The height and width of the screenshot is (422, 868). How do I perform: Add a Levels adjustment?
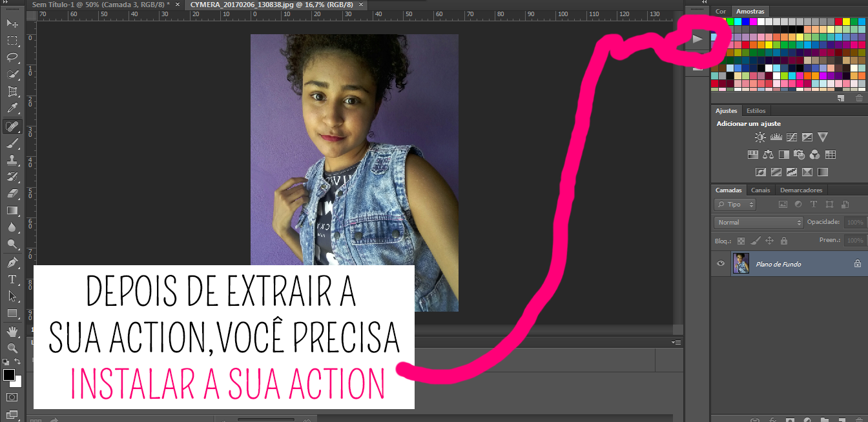(776, 137)
